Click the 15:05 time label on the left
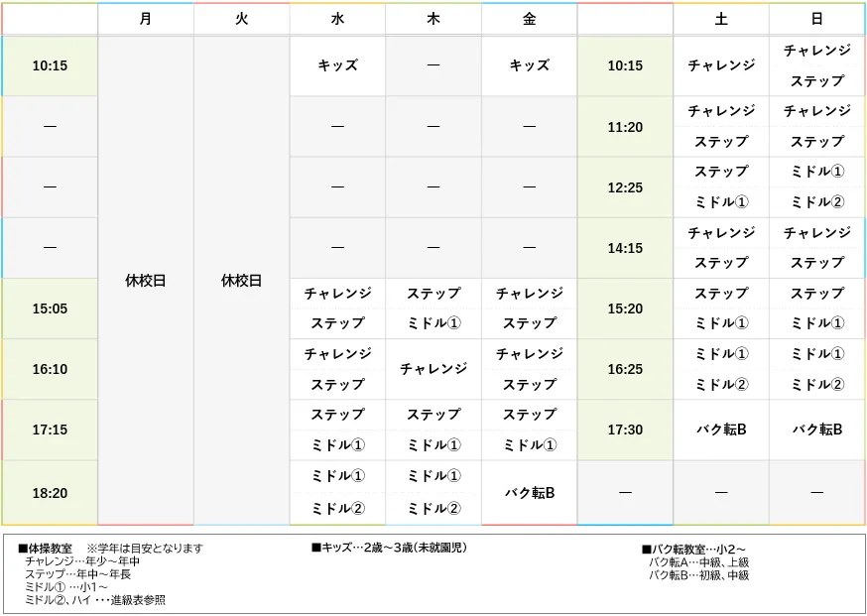The image size is (867, 616). point(49,308)
